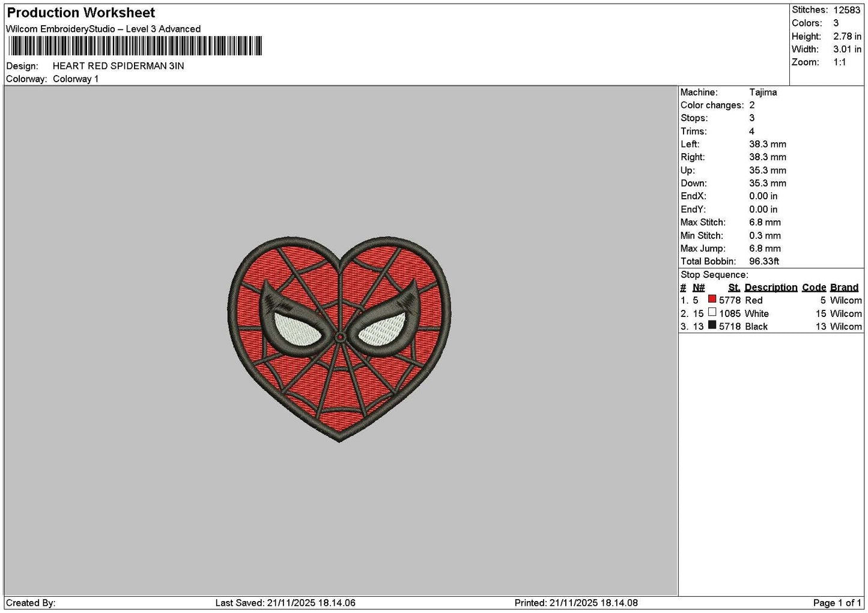Click the 'Red' description in stop row 1
Viewport: 868px width, 613px height.
coord(753,301)
